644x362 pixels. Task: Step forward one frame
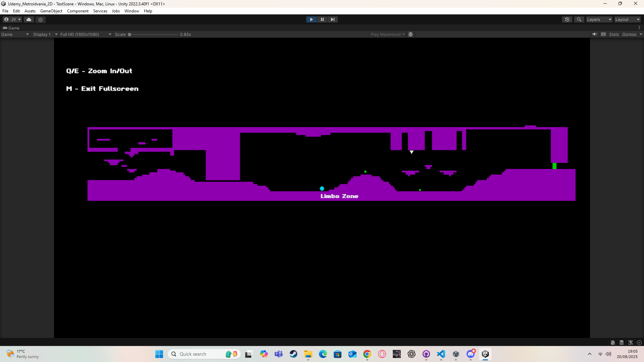[x=332, y=19]
